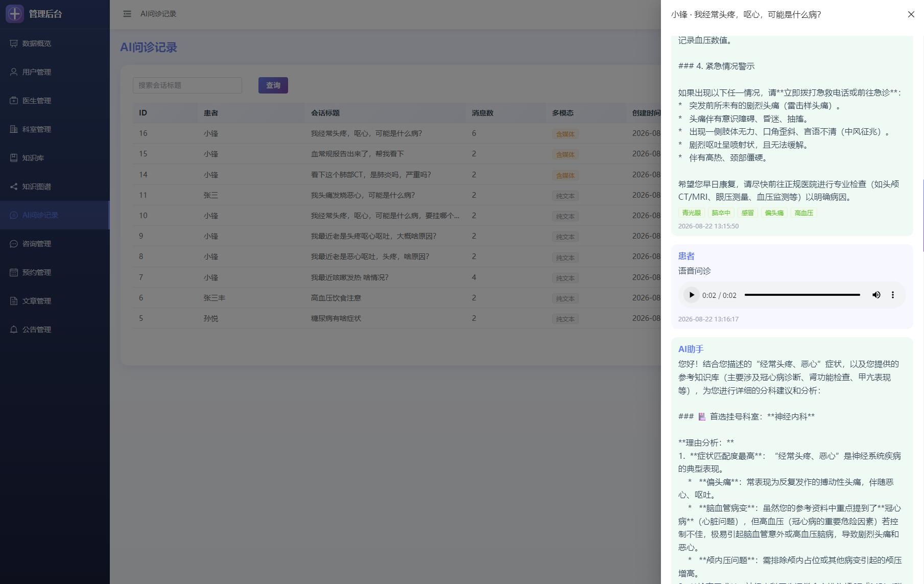Open 知识库 menu item
The width and height of the screenshot is (924, 584).
[55, 158]
